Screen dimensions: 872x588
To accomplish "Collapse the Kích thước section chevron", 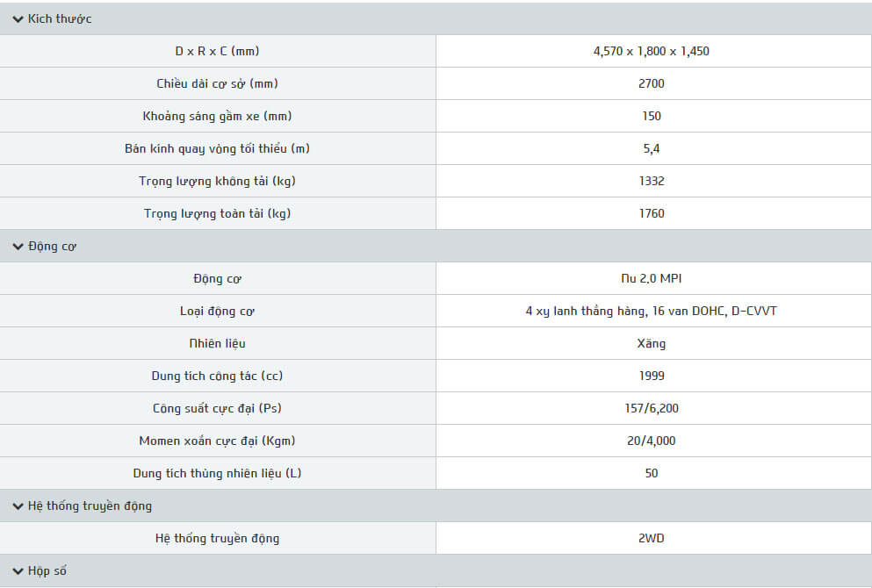I will (18, 19).
